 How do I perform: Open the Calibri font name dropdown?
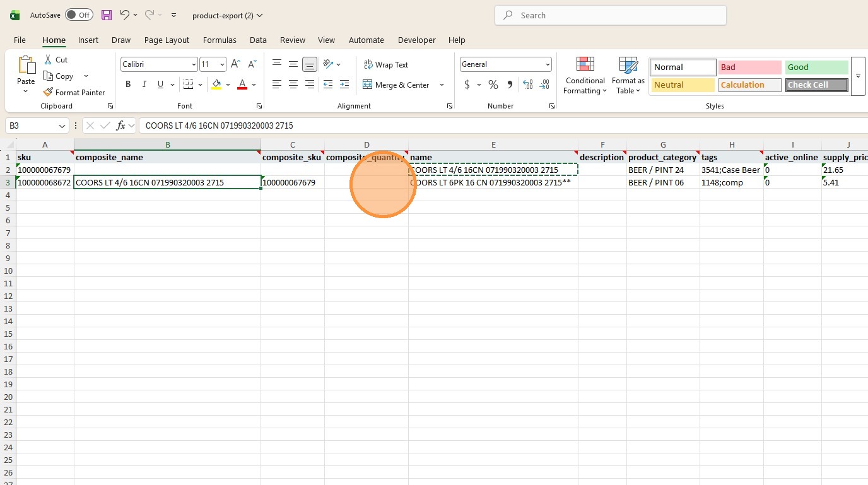[x=193, y=64]
